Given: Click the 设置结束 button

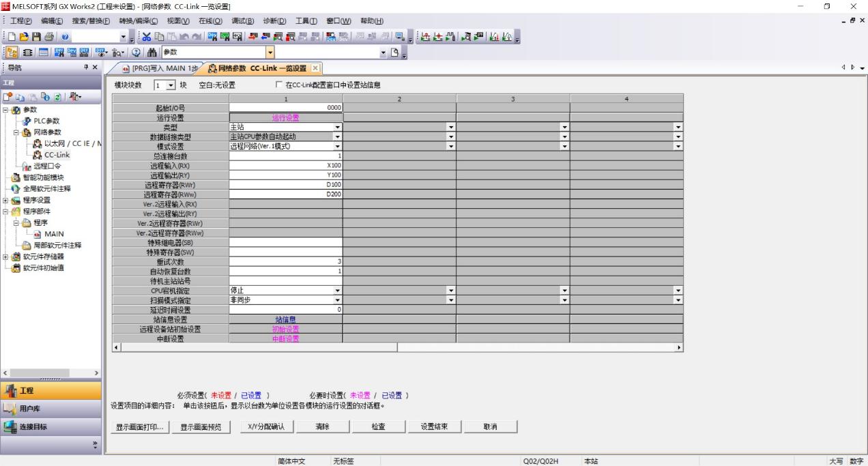Looking at the screenshot, I should [434, 426].
